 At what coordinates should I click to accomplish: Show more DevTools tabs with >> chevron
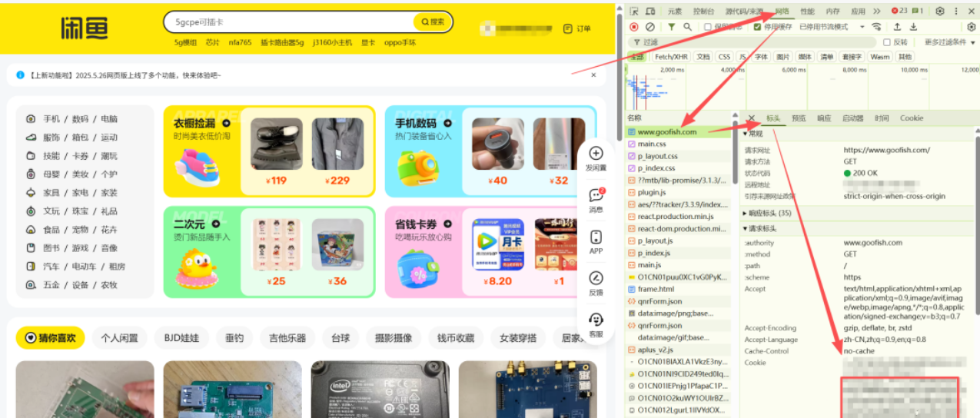pyautogui.click(x=877, y=12)
